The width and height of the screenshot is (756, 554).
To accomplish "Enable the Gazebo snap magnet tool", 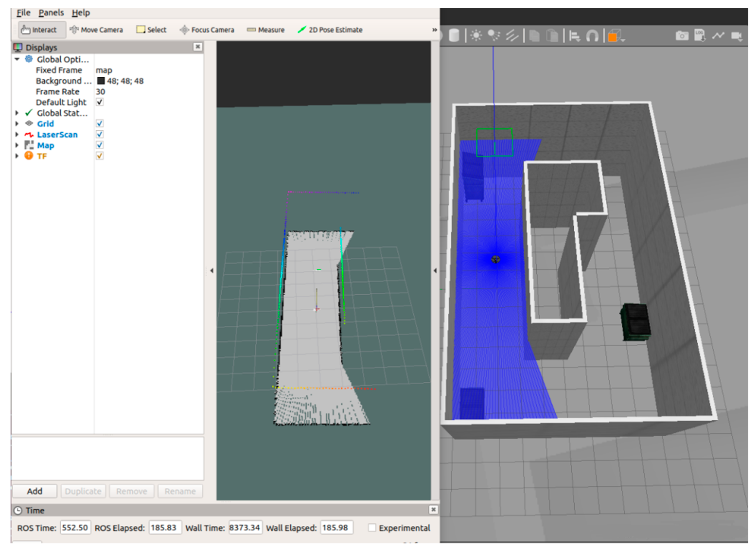I will click(x=592, y=35).
